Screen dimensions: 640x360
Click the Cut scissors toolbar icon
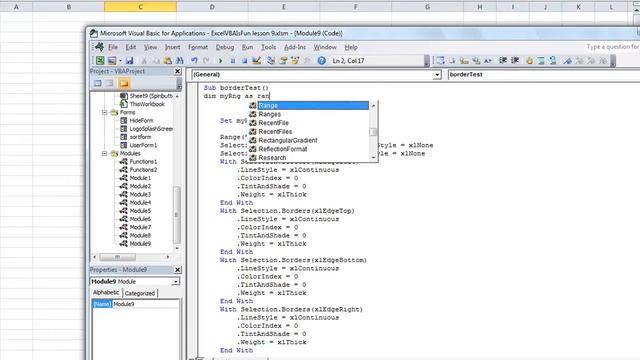tap(144, 61)
